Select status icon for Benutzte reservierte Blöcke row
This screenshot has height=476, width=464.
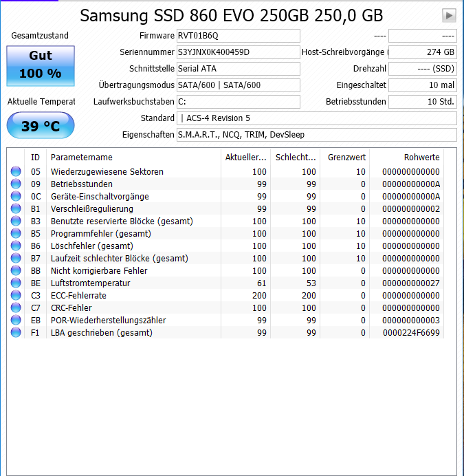point(16,221)
